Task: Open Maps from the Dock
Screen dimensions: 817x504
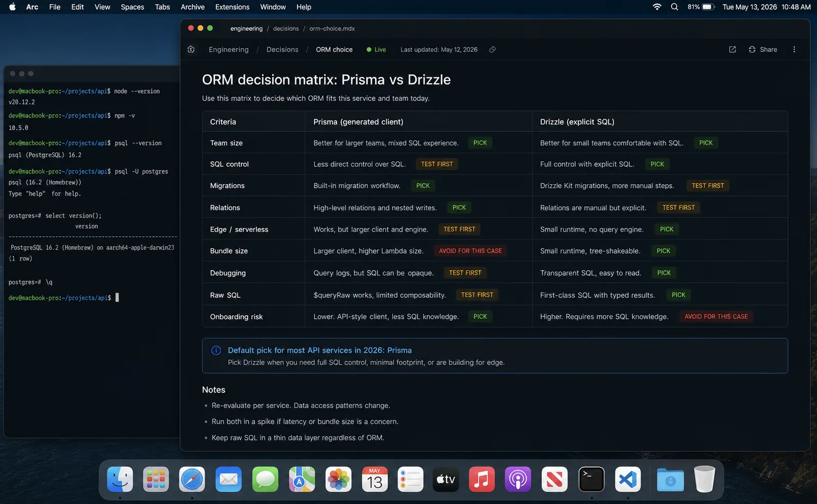Action: (x=301, y=479)
